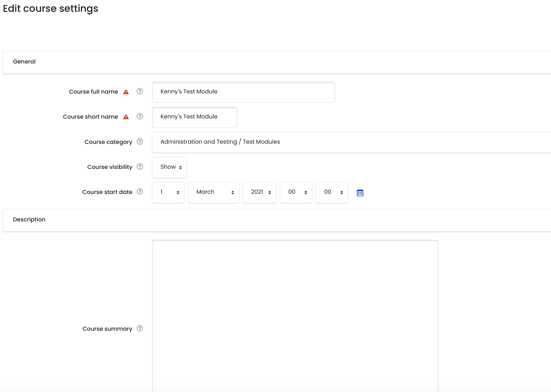Screen dimensions: 551x392
Task: Click required warning icon beside Course short name
Action: [126, 117]
